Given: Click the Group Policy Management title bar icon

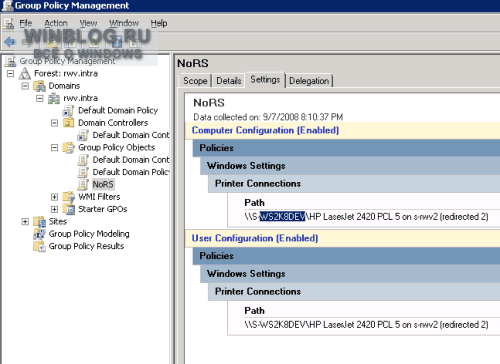Looking at the screenshot, I should 7,5.
